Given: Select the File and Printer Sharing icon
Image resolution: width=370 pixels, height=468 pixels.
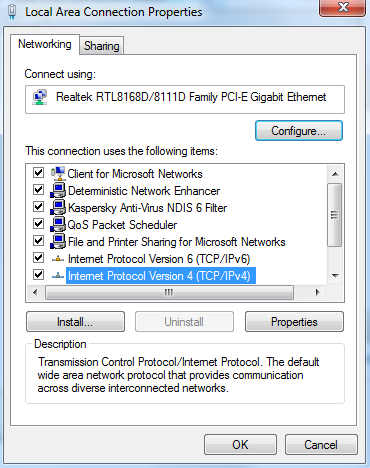Looking at the screenshot, I should (58, 241).
